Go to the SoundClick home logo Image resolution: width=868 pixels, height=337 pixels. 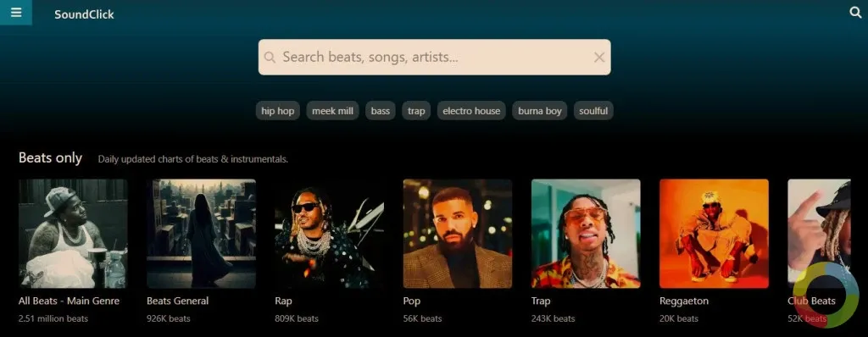[84, 14]
